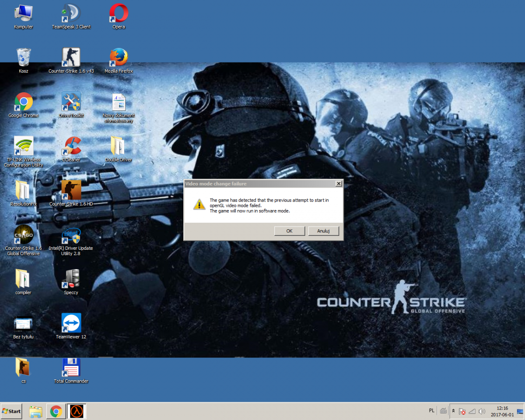This screenshot has width=525, height=420.
Task: Open TeamSpeak 3 Client shortcut
Action: point(71,17)
